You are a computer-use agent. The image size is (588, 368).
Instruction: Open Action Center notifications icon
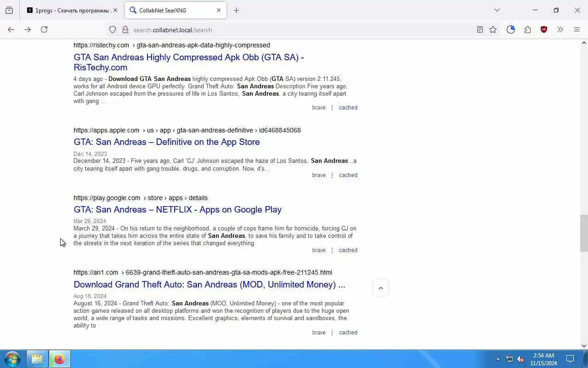[x=570, y=359]
